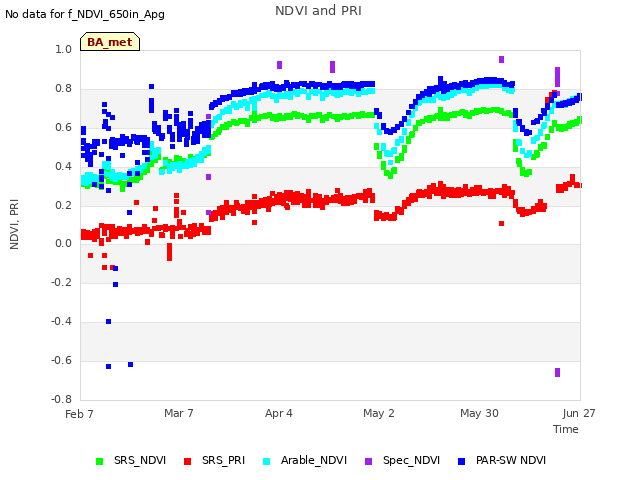Select the lone red SRS_PRI point below May 30 curve
The image size is (640, 480).
[502, 223]
